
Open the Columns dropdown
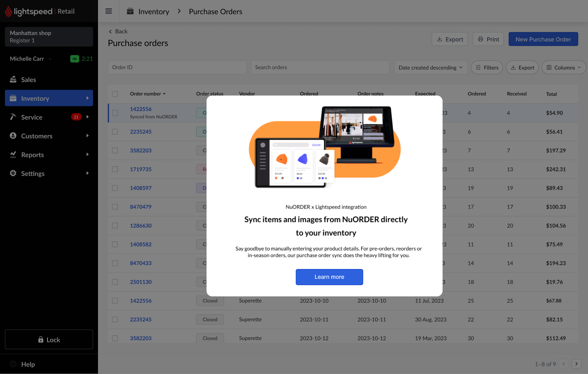click(x=564, y=67)
